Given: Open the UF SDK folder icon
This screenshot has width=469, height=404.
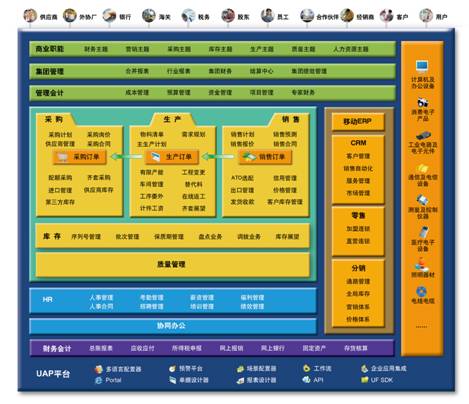Looking at the screenshot, I should click(x=364, y=380).
